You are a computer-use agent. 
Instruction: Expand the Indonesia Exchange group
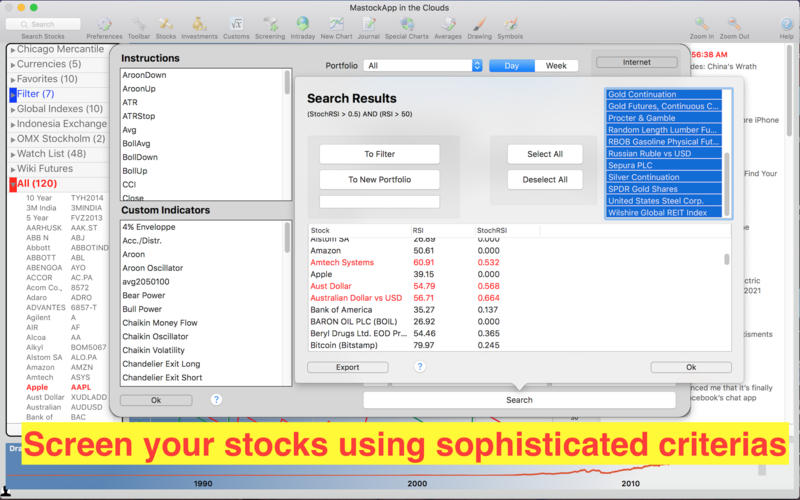13,124
